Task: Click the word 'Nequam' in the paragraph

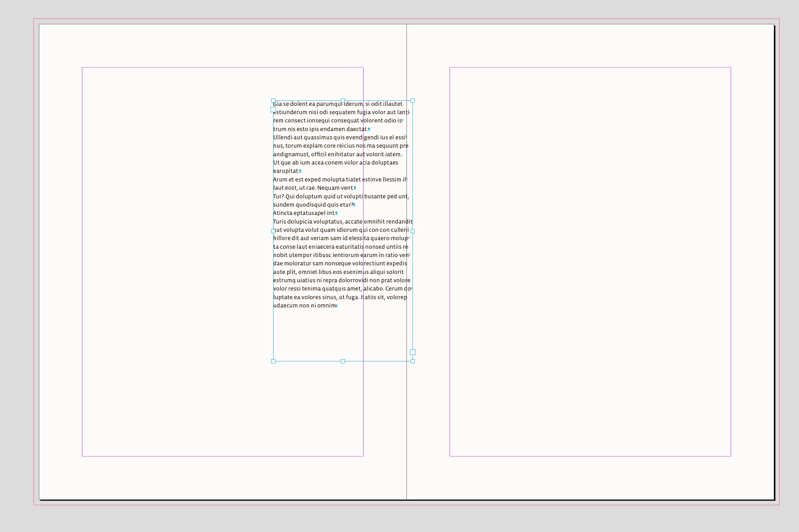Action: [328, 188]
